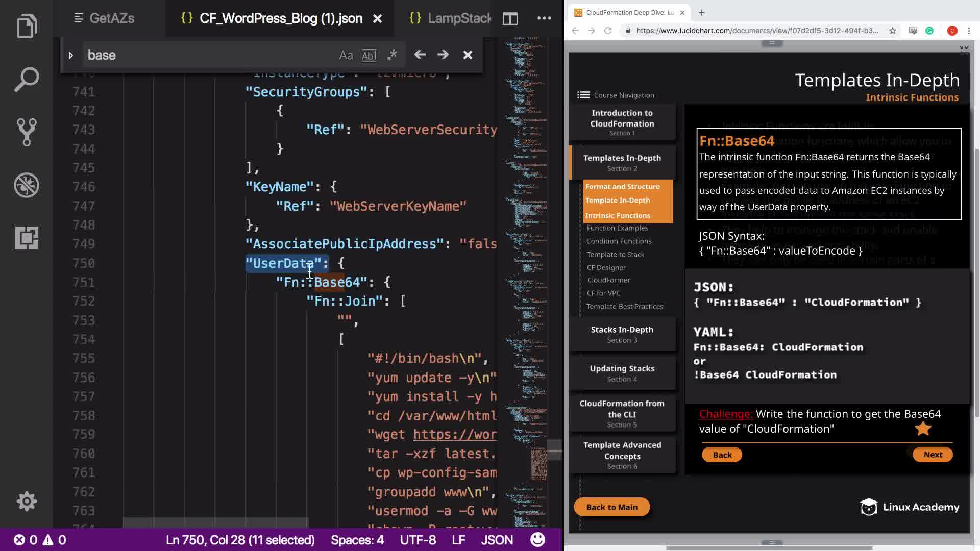Open the editor more actions menu
This screenshot has width=980, height=551.
[544, 18]
